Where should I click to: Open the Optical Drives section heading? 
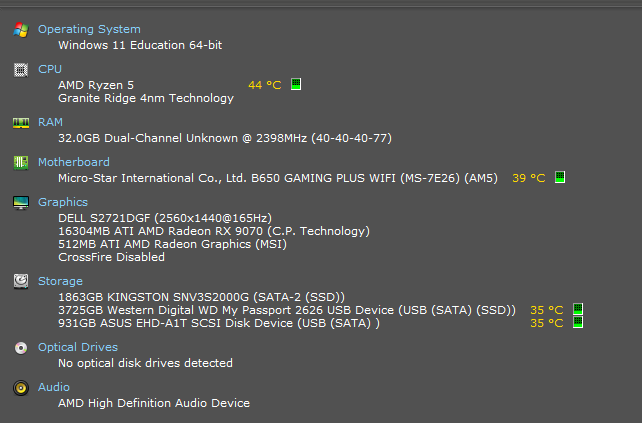[x=78, y=347]
